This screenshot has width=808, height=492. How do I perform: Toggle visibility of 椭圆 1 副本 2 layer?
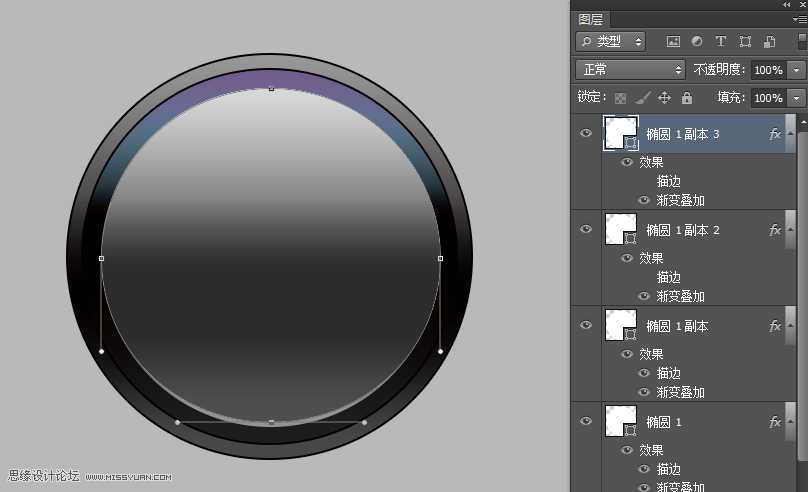586,229
